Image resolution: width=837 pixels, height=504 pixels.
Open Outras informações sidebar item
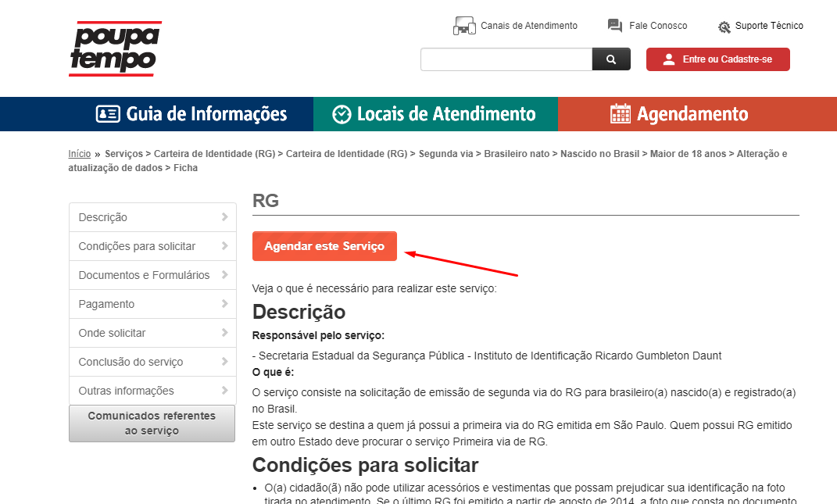pos(152,391)
